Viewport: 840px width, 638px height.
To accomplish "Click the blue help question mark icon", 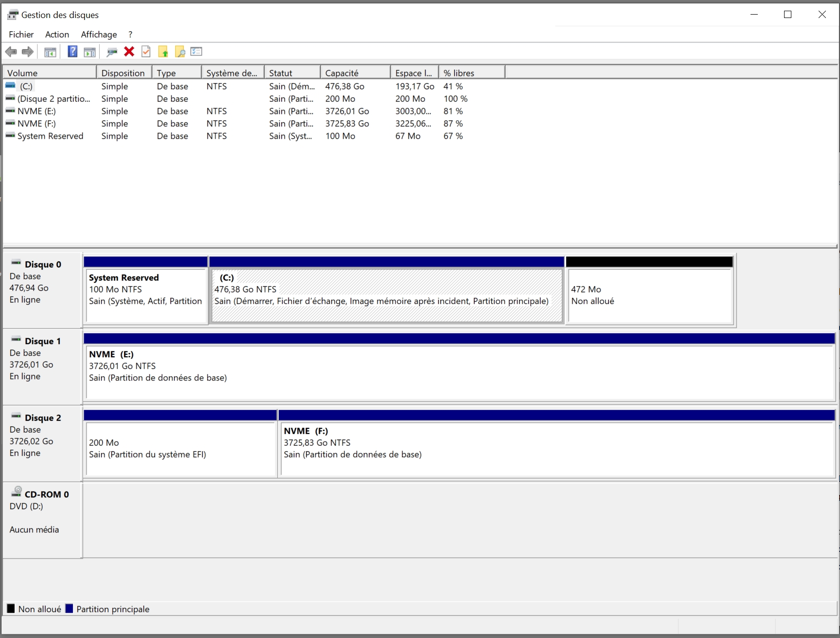I will coord(72,52).
